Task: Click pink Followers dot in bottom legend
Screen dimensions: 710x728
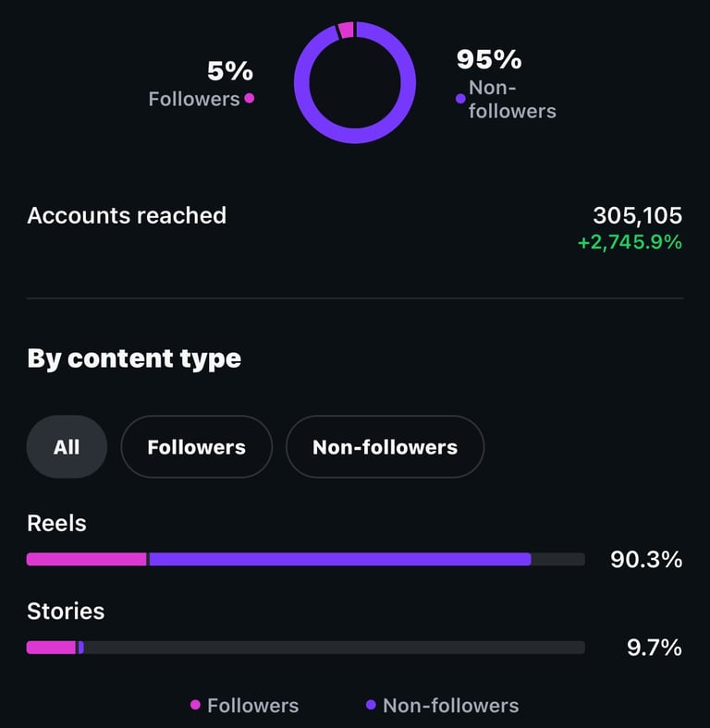Action: 196,705
